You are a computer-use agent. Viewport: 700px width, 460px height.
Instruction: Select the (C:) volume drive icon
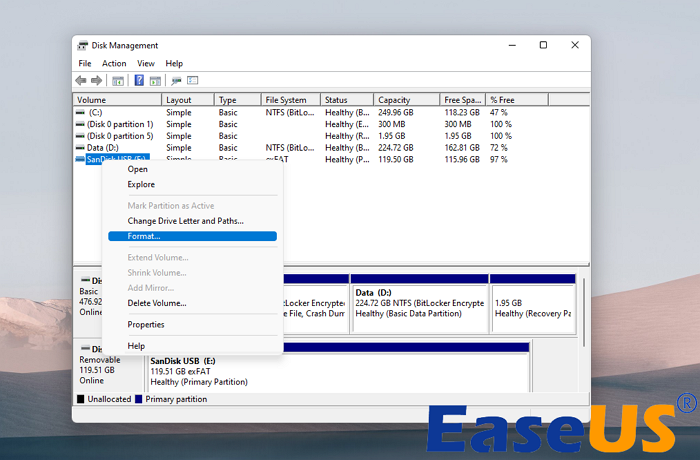[81, 113]
